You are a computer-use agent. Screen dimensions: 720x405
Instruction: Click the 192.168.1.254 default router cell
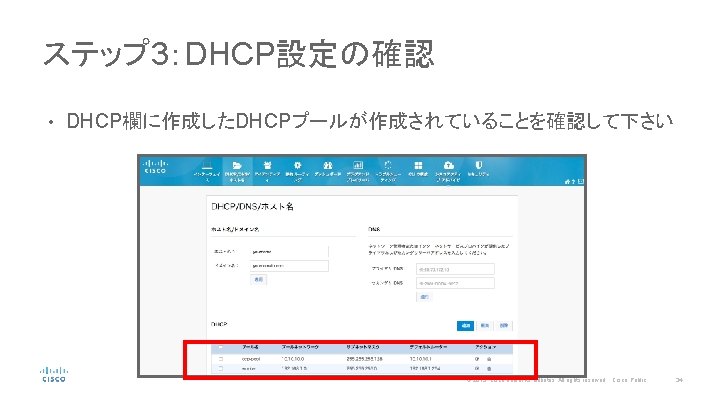tap(425, 369)
